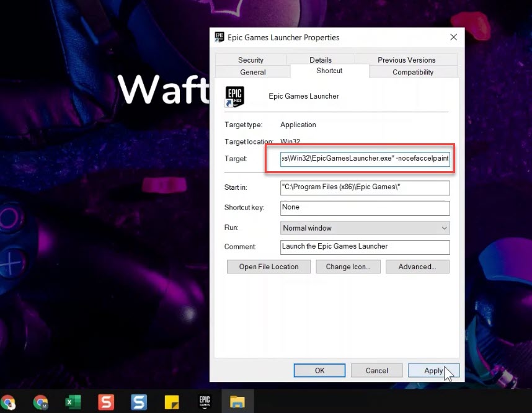Focus the Shortcut key field
Image resolution: width=532 pixels, height=413 pixels.
[x=365, y=208]
